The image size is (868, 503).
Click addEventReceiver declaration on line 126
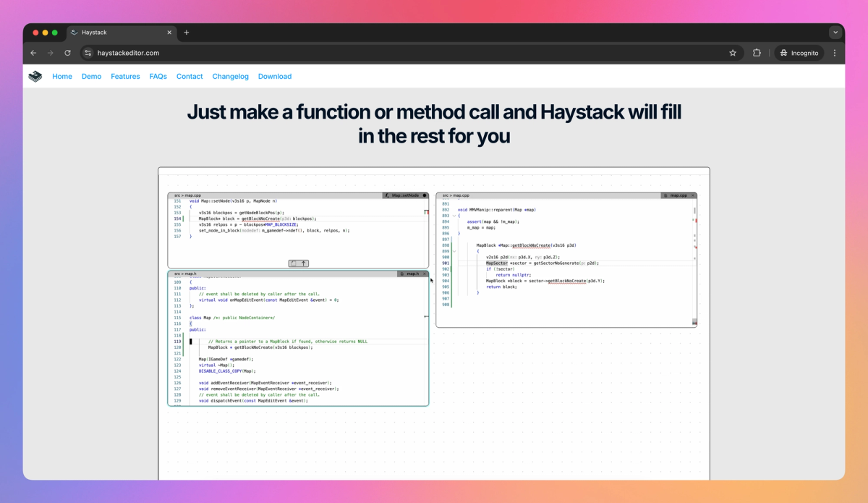coord(265,382)
